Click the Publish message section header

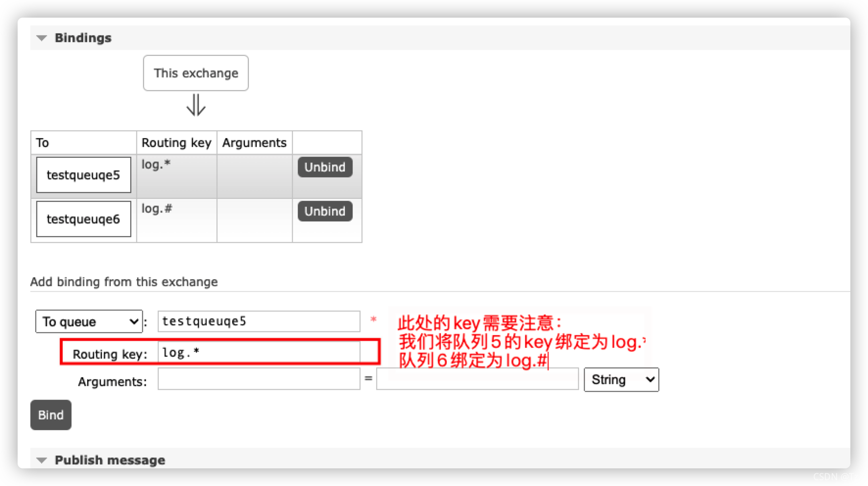pos(110,460)
